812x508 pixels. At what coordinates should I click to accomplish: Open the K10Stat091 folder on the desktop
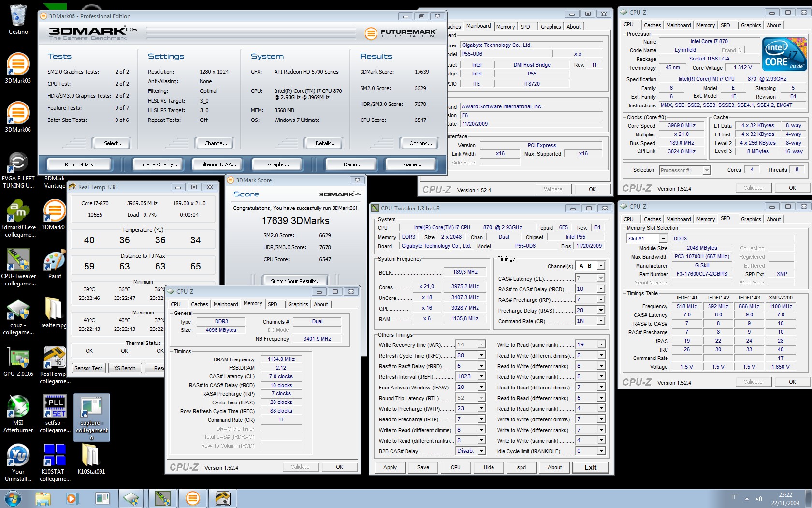(x=91, y=460)
